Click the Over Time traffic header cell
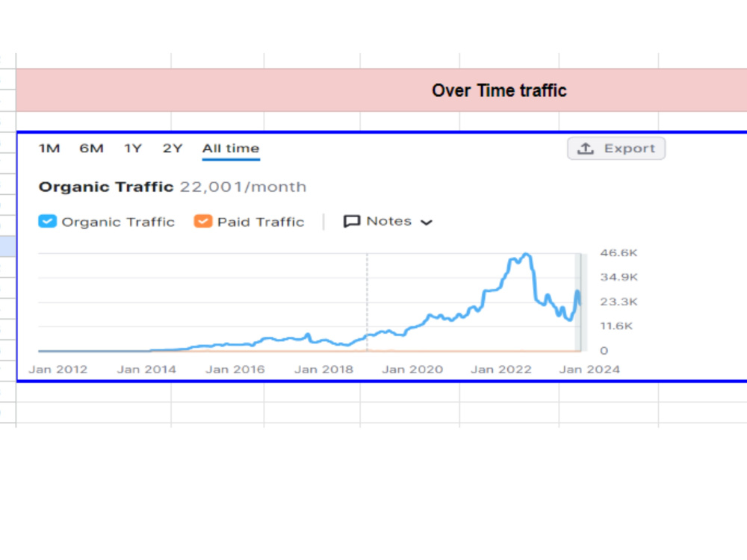 (381, 90)
